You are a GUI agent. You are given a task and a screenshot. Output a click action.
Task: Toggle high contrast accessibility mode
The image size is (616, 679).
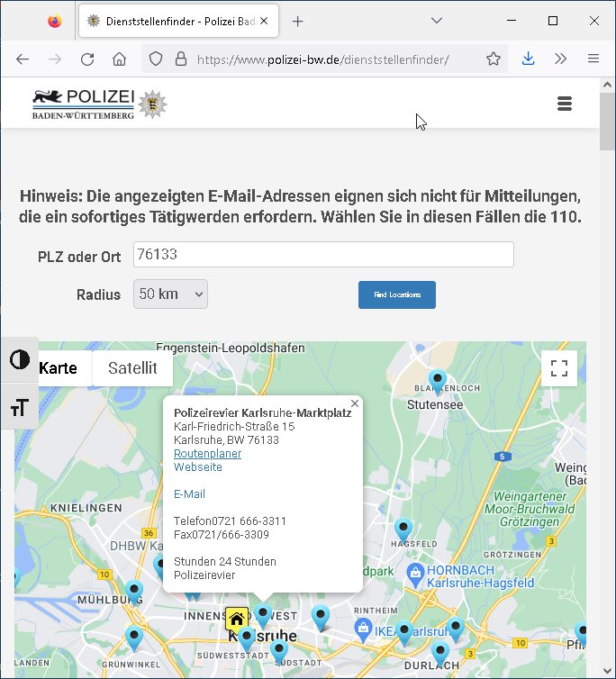pyautogui.click(x=19, y=360)
